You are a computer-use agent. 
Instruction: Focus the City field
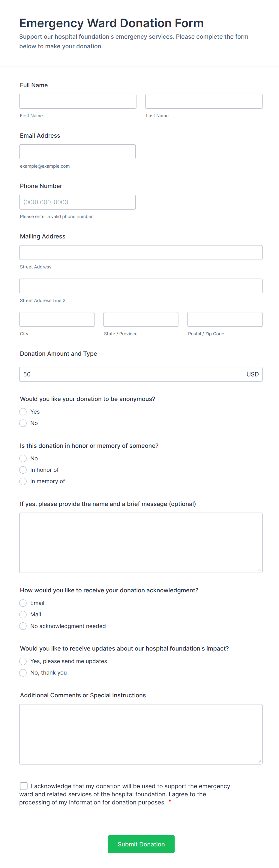click(x=57, y=319)
